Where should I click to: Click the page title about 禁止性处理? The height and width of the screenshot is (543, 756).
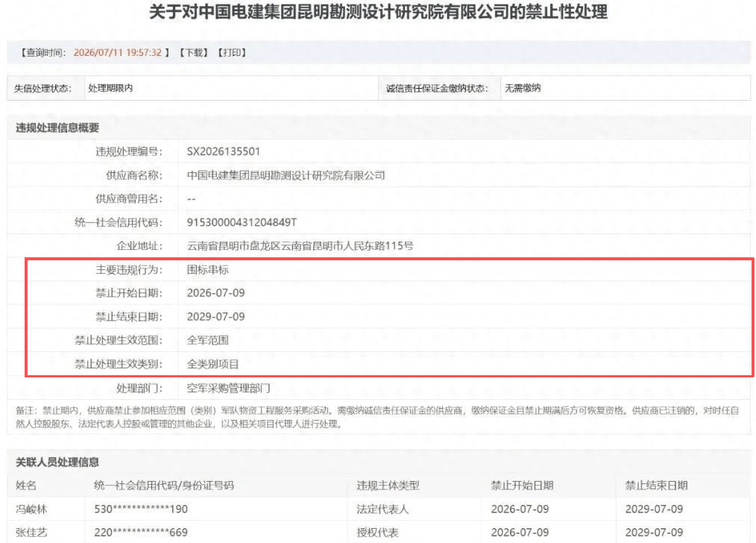tap(379, 12)
